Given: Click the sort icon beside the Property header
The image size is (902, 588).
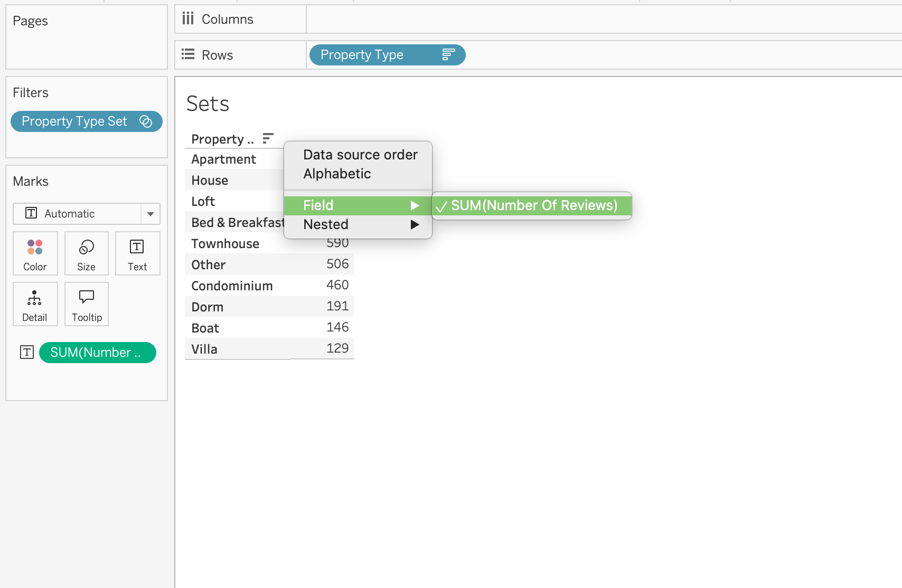Looking at the screenshot, I should click(268, 139).
